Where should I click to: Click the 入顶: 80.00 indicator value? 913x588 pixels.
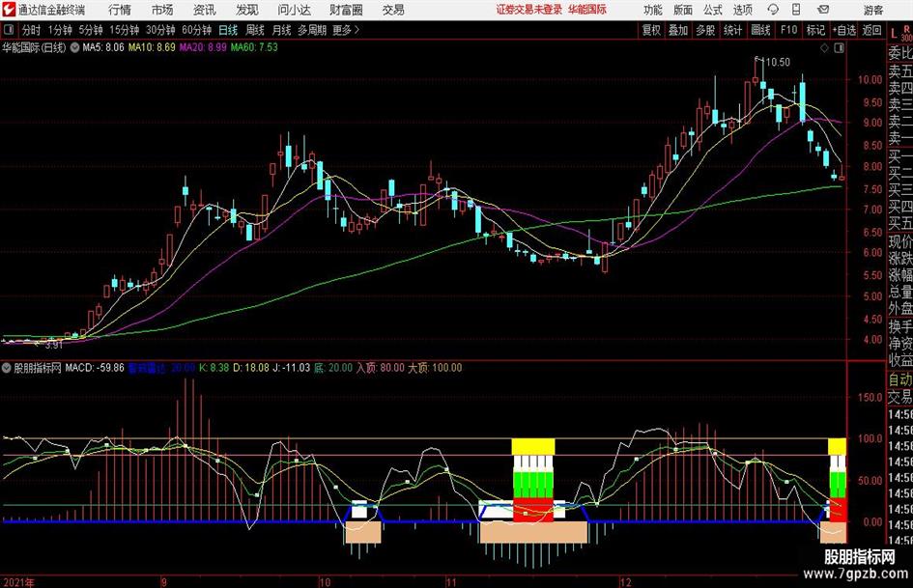tap(380, 368)
